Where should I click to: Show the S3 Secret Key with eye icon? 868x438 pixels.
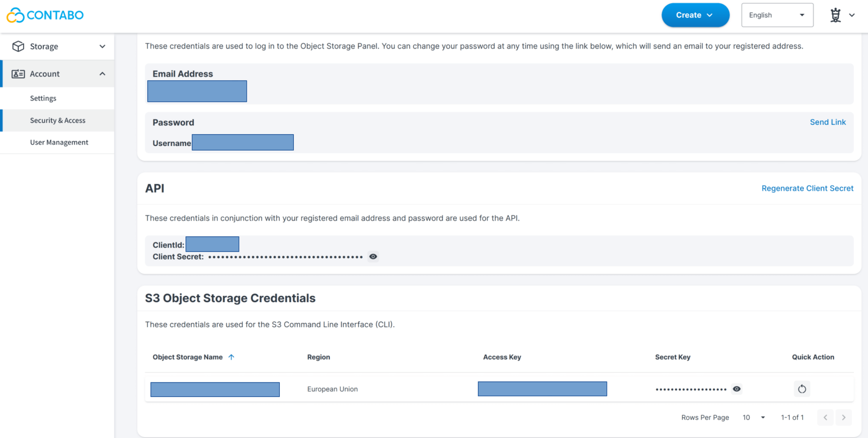pos(737,389)
